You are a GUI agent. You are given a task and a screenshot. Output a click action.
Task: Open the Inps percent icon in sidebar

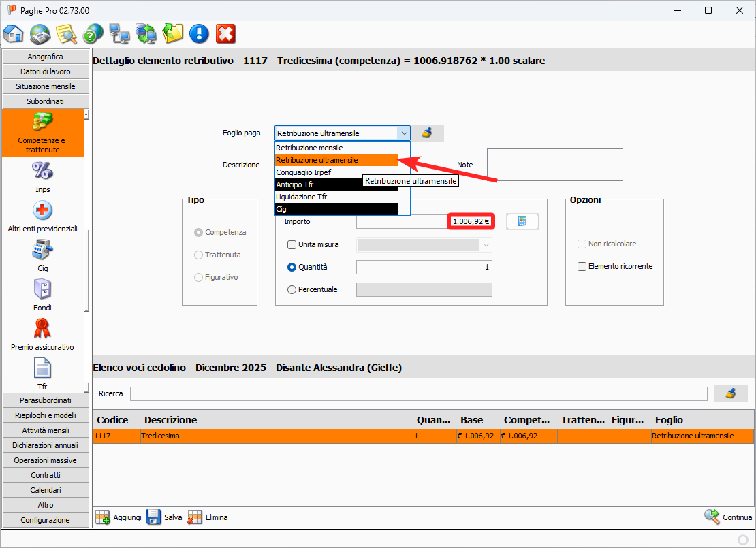point(43,170)
